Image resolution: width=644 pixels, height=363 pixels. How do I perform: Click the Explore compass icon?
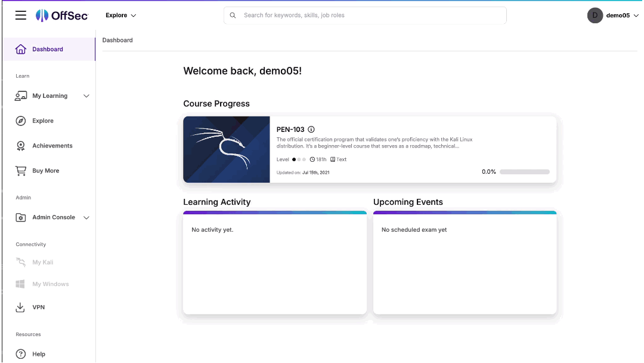coord(20,121)
